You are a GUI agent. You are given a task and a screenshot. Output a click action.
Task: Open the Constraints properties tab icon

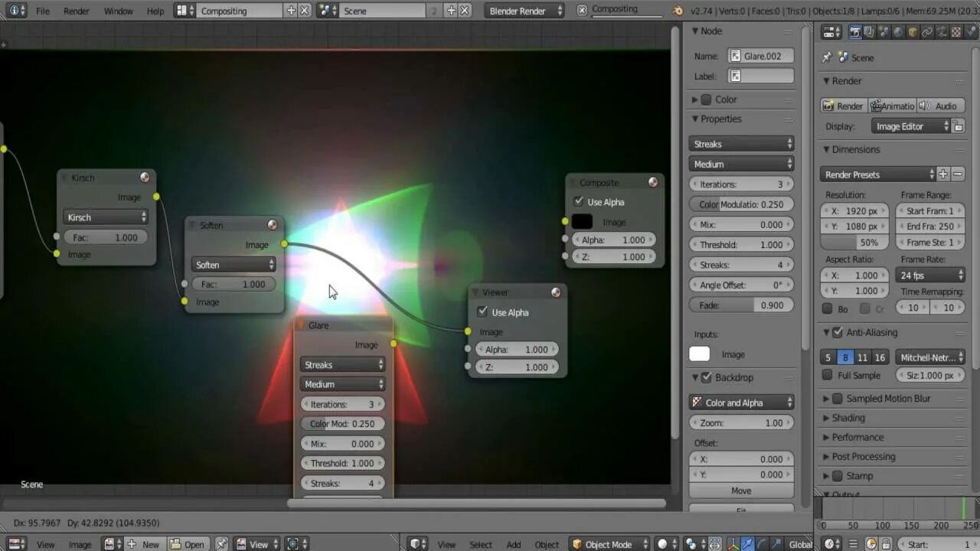[927, 32]
